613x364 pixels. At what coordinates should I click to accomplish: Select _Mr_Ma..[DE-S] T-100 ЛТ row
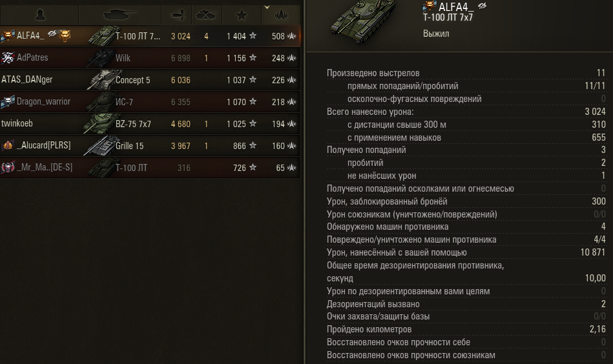click(x=150, y=168)
